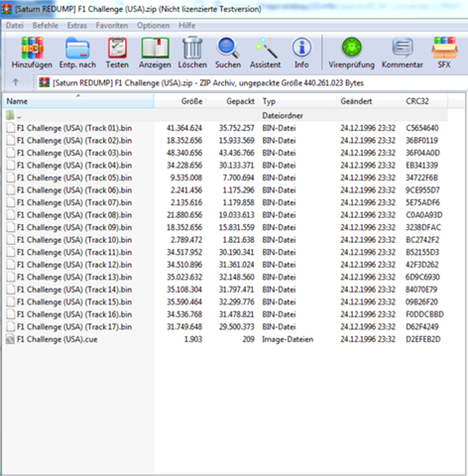Click CRC32 value C5654640

pos(422,128)
